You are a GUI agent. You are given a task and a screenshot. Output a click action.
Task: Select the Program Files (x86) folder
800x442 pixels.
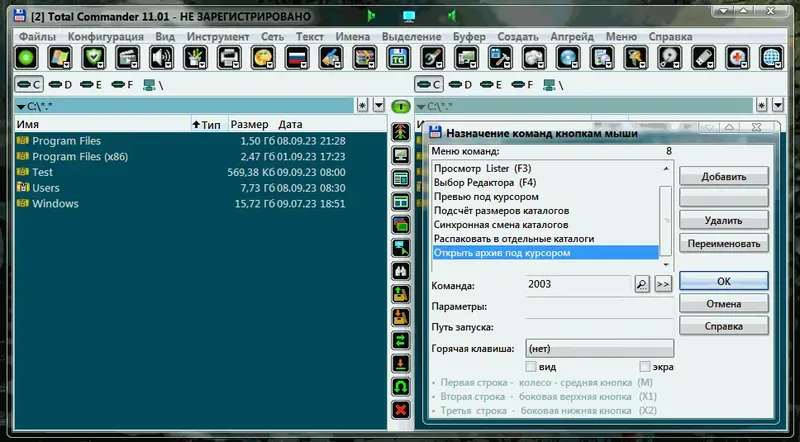click(x=80, y=157)
